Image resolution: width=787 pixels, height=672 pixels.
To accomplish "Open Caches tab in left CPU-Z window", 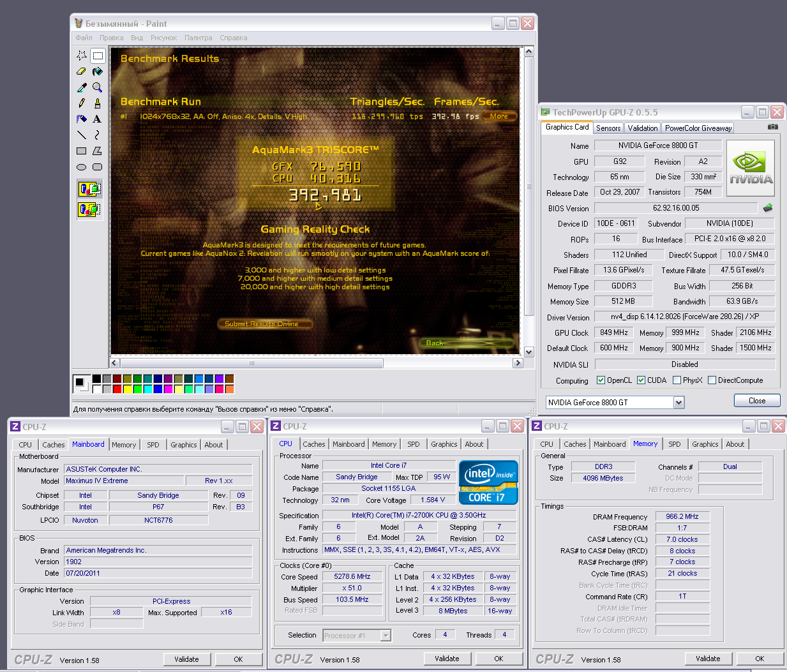I will (x=54, y=445).
